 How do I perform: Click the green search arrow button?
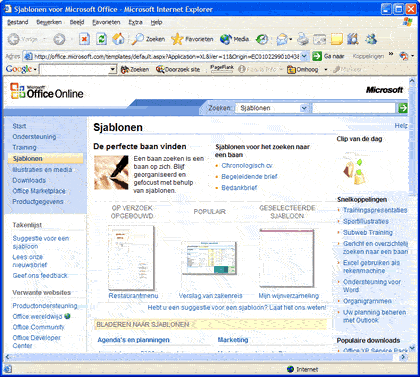[x=403, y=108]
